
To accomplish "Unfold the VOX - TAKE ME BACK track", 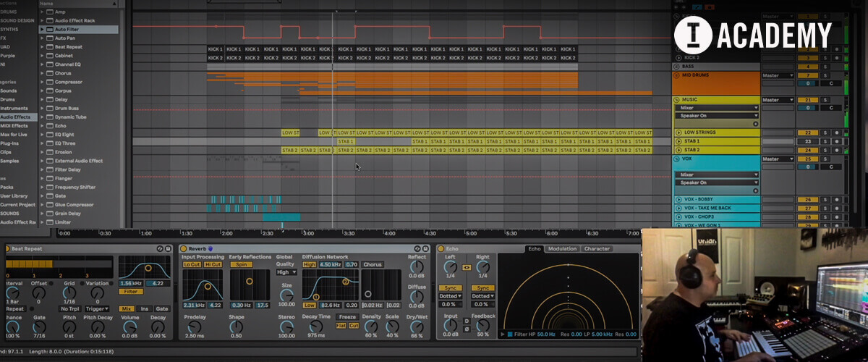I will (x=678, y=208).
